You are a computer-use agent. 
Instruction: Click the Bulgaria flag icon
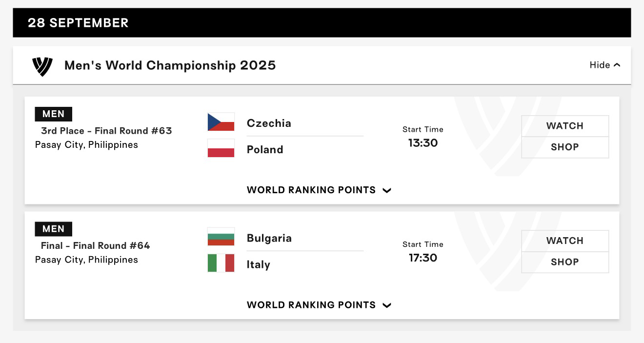pyautogui.click(x=221, y=237)
